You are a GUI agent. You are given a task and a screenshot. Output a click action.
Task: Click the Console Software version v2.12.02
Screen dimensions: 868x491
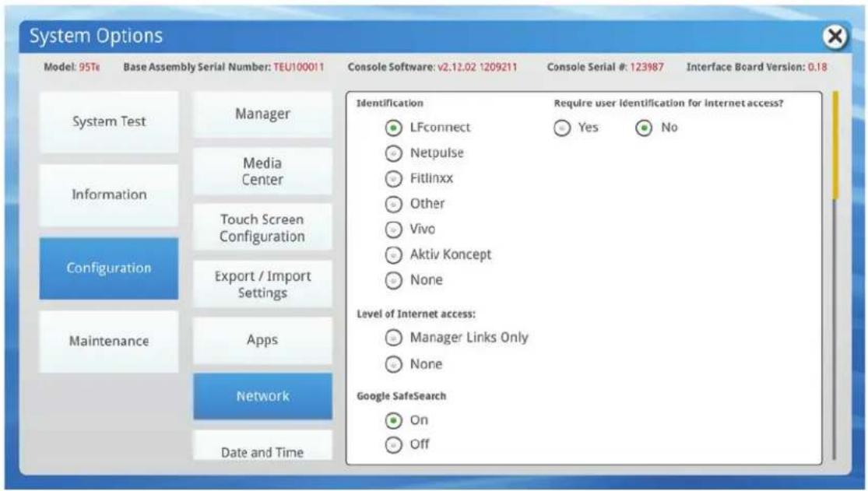click(477, 67)
